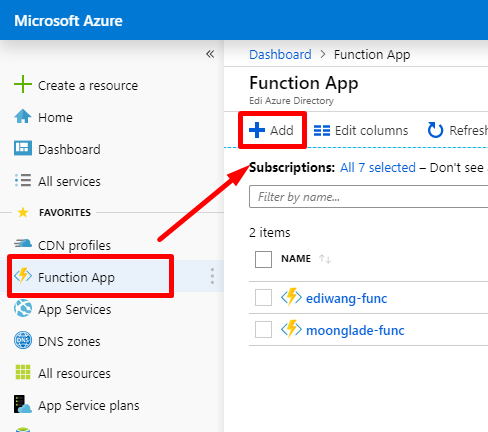The image size is (488, 432).
Task: Click the FAVORITES star icon
Action: tap(23, 212)
